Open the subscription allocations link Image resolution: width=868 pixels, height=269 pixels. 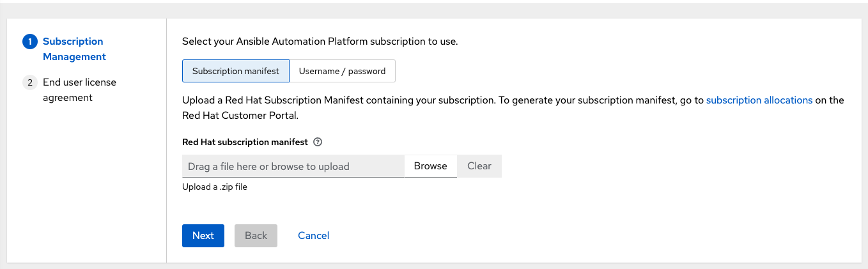(759, 100)
